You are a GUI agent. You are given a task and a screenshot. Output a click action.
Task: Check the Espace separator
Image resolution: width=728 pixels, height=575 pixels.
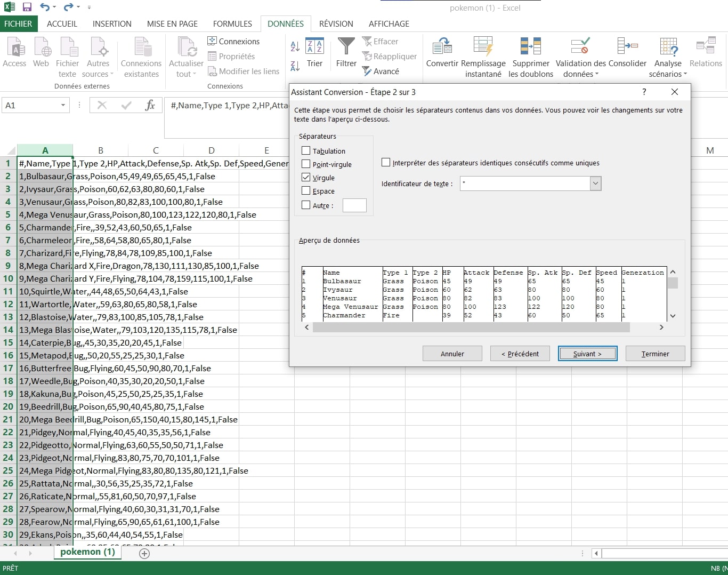(306, 191)
